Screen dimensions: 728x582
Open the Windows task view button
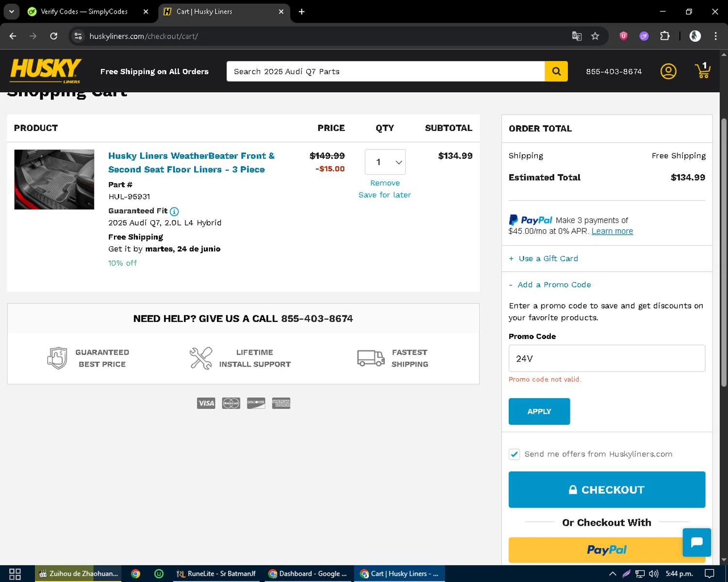click(x=15, y=574)
